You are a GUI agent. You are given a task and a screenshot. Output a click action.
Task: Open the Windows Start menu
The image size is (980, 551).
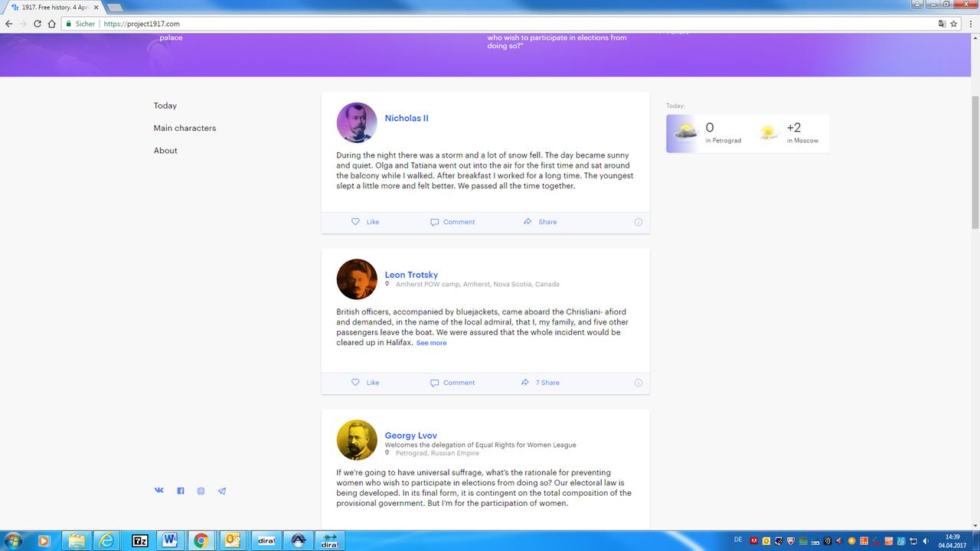[13, 540]
